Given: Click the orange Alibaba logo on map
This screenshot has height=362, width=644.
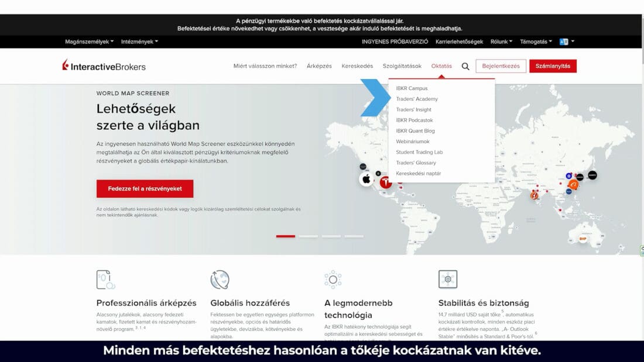Looking at the screenshot, I should click(x=574, y=185).
